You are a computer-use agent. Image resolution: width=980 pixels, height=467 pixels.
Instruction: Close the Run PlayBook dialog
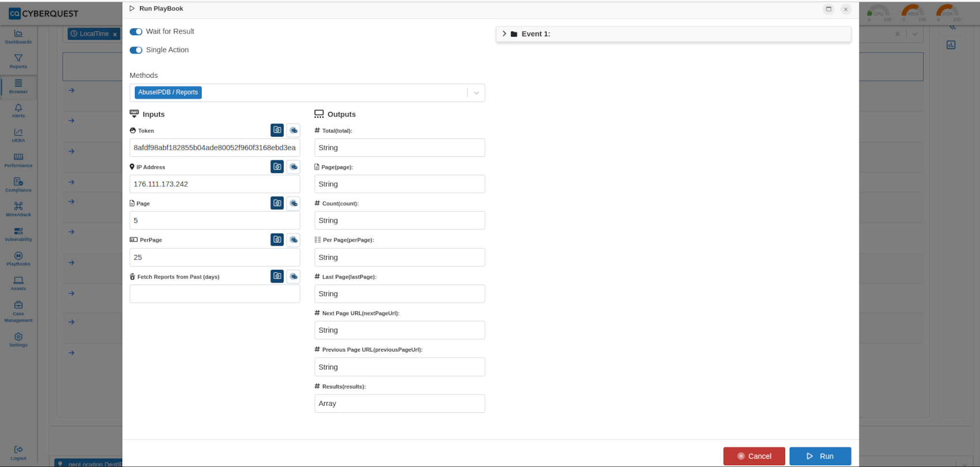[x=846, y=9]
